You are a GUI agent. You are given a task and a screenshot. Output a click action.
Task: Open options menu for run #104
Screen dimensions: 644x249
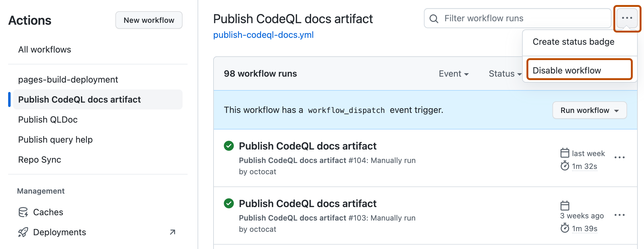pyautogui.click(x=619, y=157)
